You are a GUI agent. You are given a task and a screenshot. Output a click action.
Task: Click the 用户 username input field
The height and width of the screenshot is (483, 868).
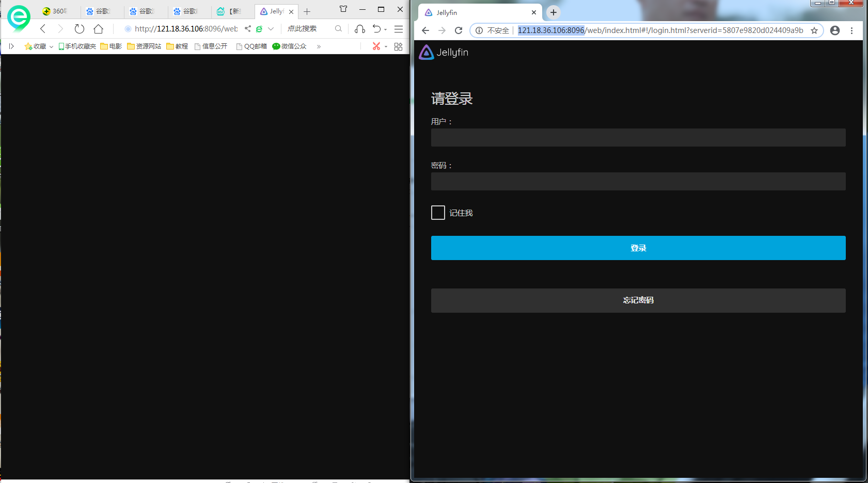coord(638,138)
